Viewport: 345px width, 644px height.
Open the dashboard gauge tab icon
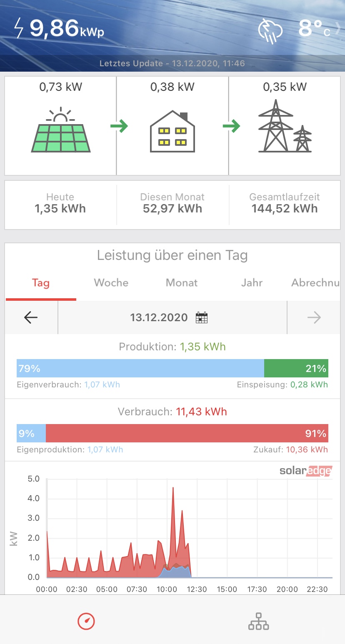[86, 622]
